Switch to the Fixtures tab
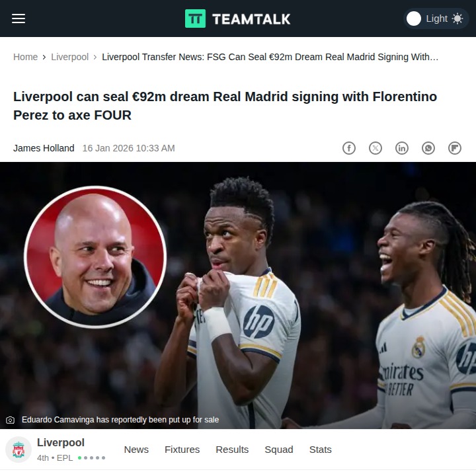Image resolution: width=476 pixels, height=476 pixels. [182, 450]
